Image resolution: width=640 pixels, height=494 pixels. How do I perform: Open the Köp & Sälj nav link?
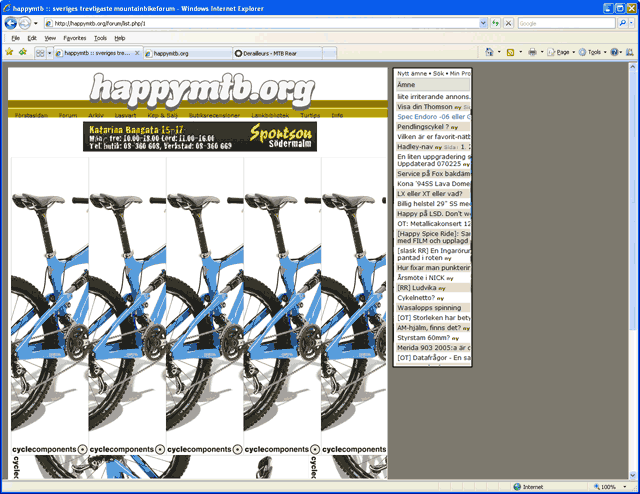(162, 116)
